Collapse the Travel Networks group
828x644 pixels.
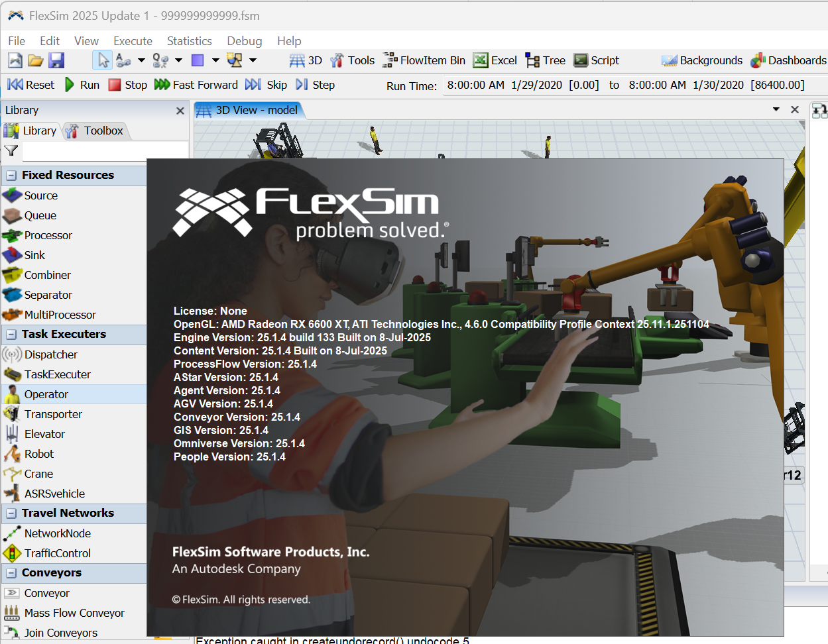[x=11, y=513]
